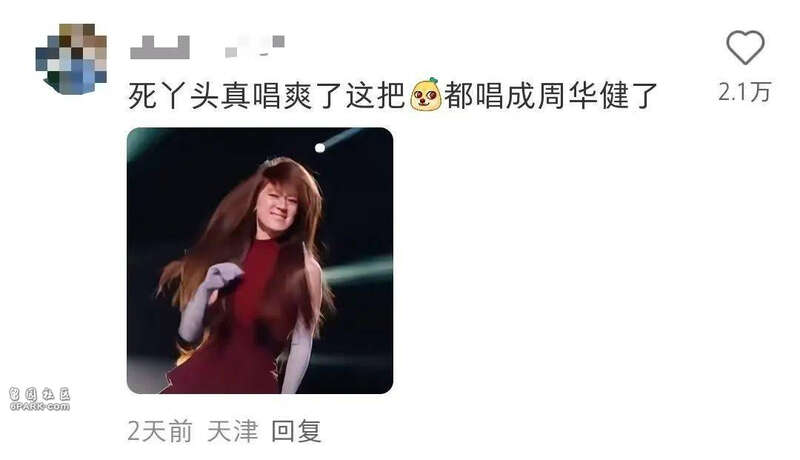Tap the yellow emoji in the comment
800x460 pixels.
pyautogui.click(x=426, y=95)
